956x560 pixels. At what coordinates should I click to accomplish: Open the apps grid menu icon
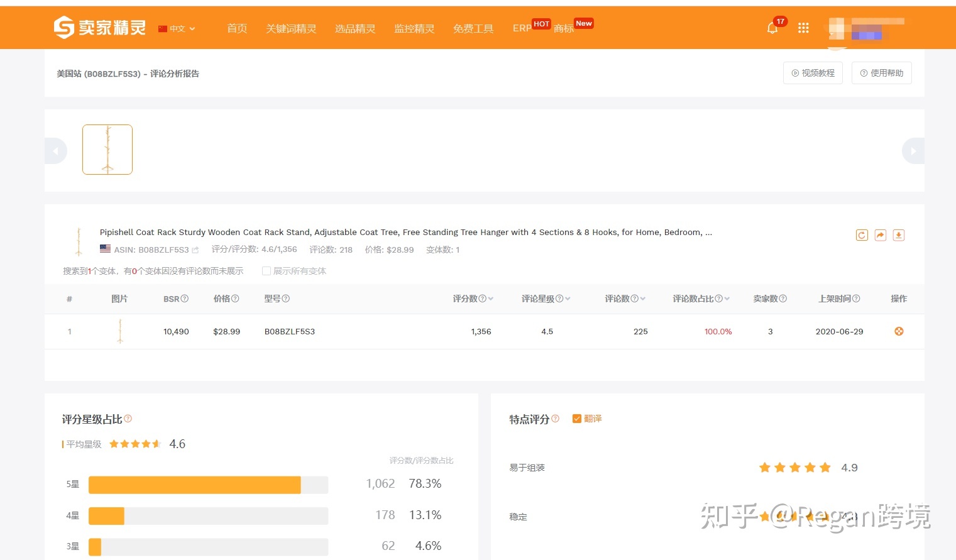click(803, 28)
